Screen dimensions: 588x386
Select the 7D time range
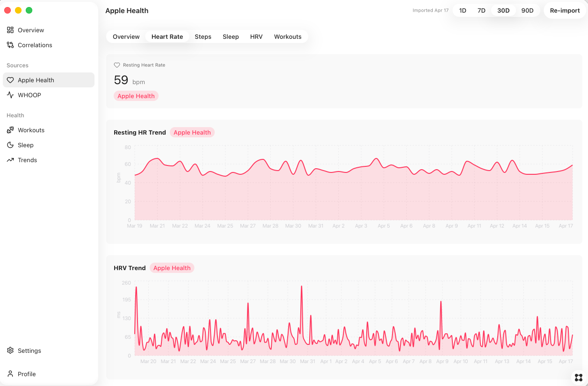click(481, 11)
